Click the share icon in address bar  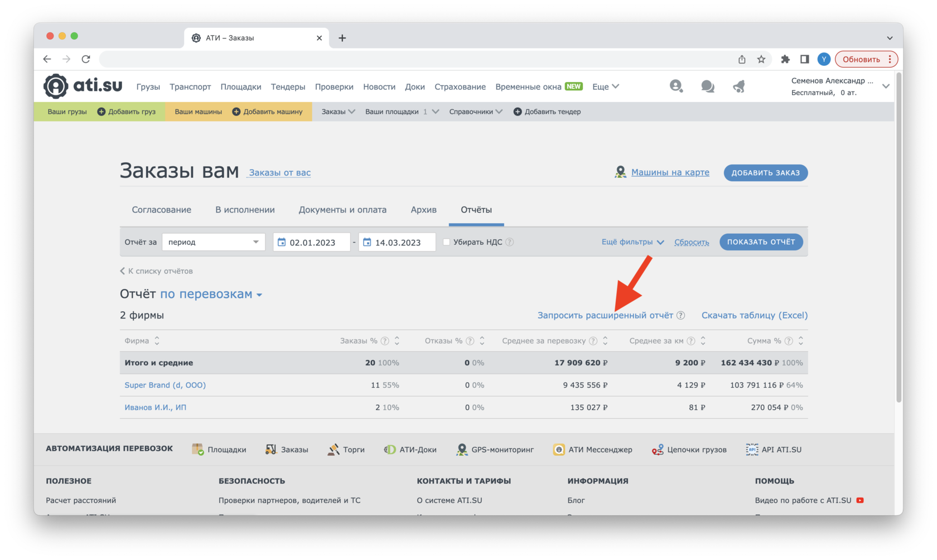pos(742,59)
